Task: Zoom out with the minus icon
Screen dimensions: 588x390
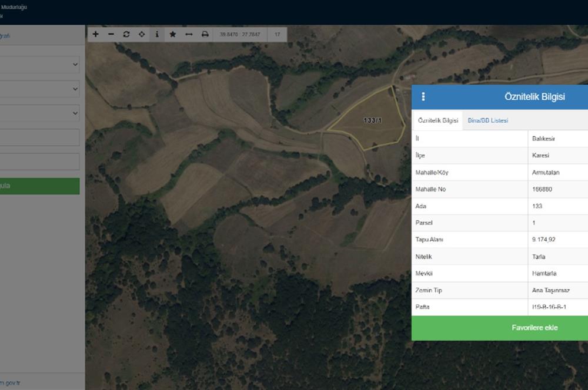Action: tap(111, 35)
